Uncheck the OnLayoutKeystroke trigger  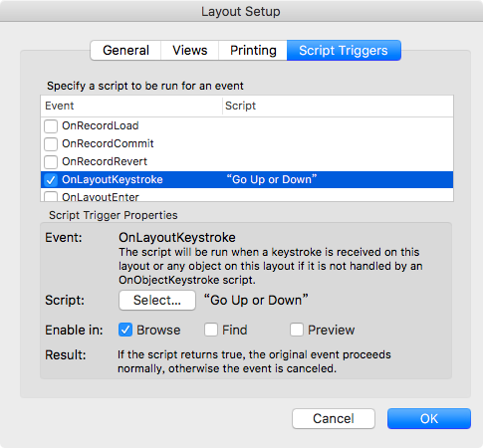(x=51, y=180)
